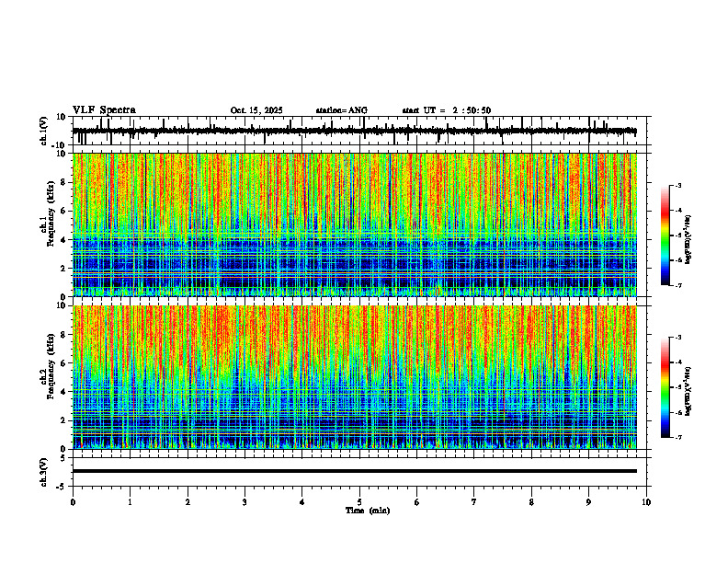Click the date "Oct. 15, 2025"

coord(256,110)
